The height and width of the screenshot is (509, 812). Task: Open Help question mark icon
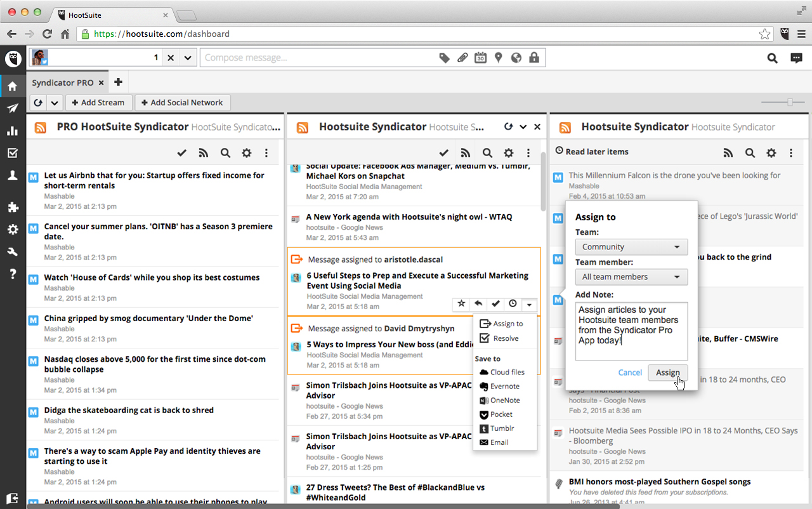[x=13, y=274]
